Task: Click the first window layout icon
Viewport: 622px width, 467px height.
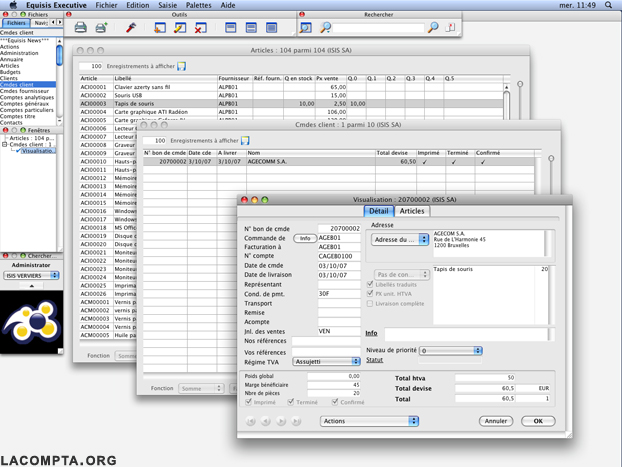Action: pyautogui.click(x=230, y=27)
